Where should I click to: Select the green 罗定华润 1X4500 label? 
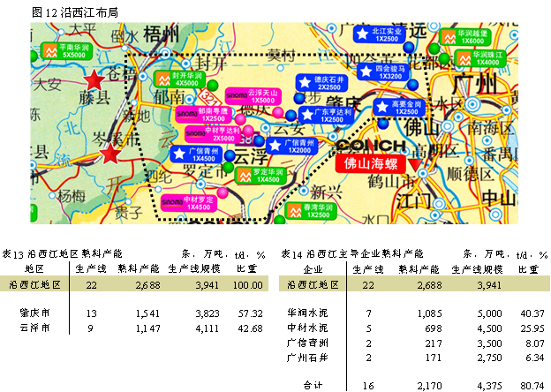pyautogui.click(x=260, y=176)
